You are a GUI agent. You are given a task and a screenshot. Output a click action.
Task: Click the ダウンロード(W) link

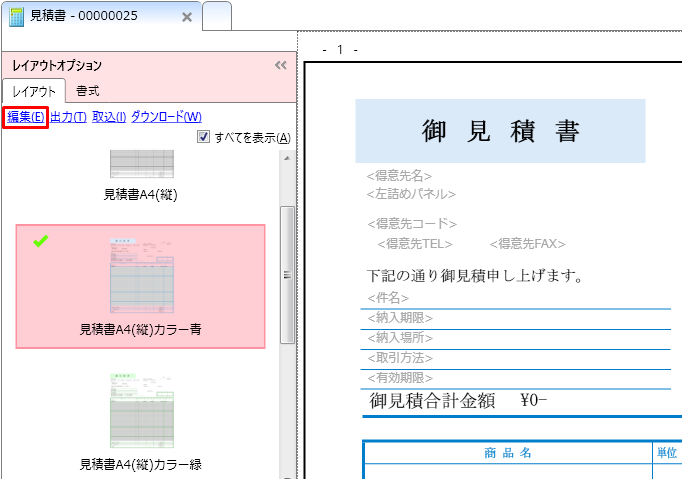[166, 117]
